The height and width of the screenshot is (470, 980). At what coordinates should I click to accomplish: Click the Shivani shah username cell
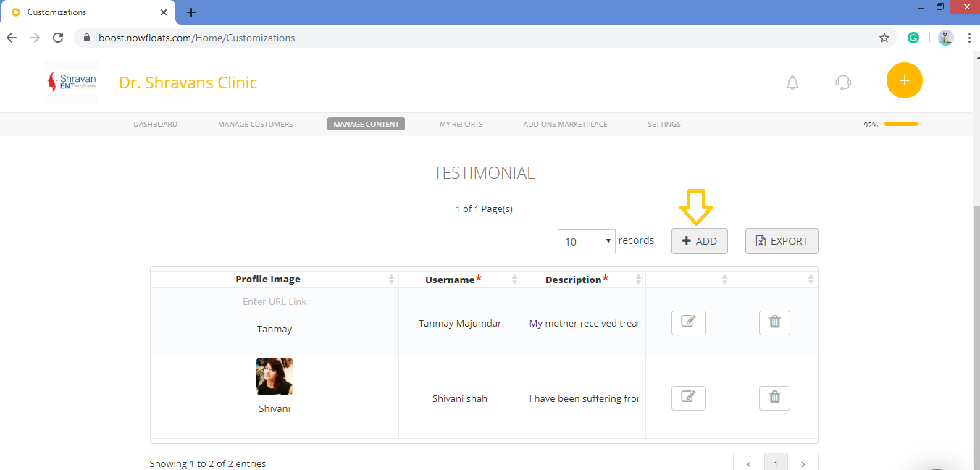(460, 398)
